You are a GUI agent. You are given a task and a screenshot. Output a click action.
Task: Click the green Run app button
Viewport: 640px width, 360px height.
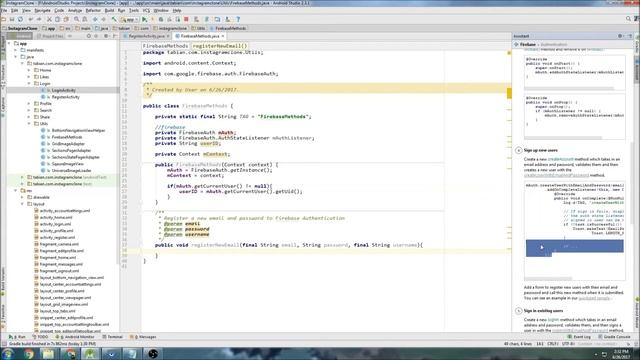click(x=144, y=19)
